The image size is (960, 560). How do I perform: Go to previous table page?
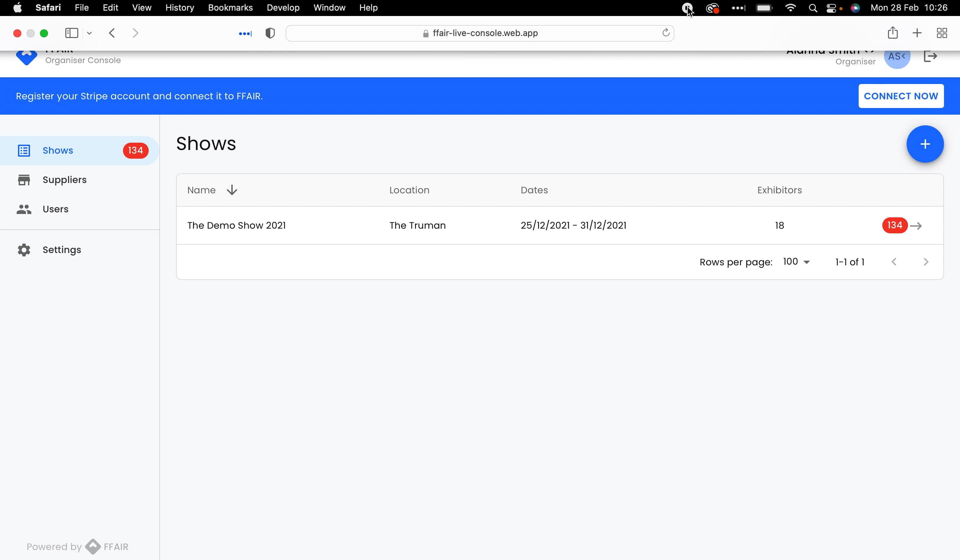click(894, 262)
